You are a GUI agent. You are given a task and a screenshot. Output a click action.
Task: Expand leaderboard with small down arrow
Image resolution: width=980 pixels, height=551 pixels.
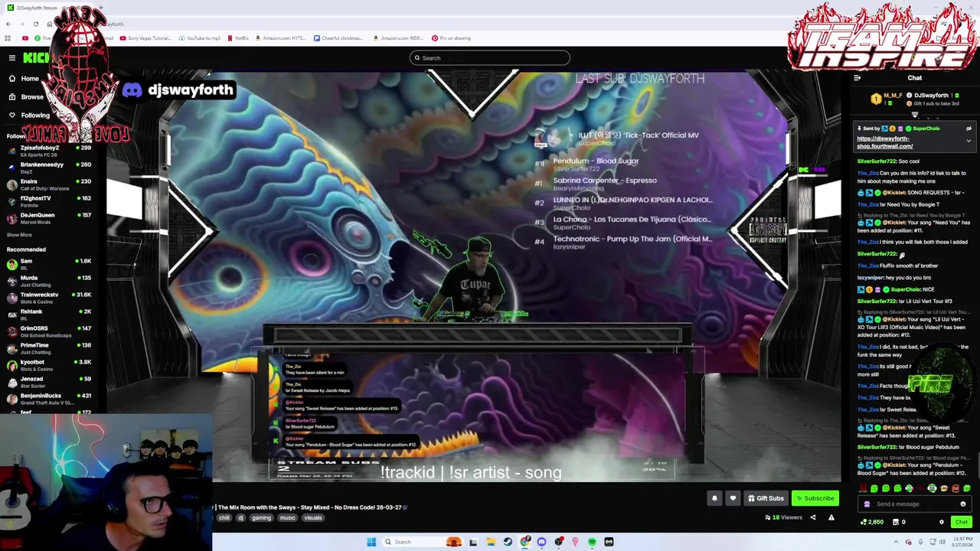coord(914,115)
